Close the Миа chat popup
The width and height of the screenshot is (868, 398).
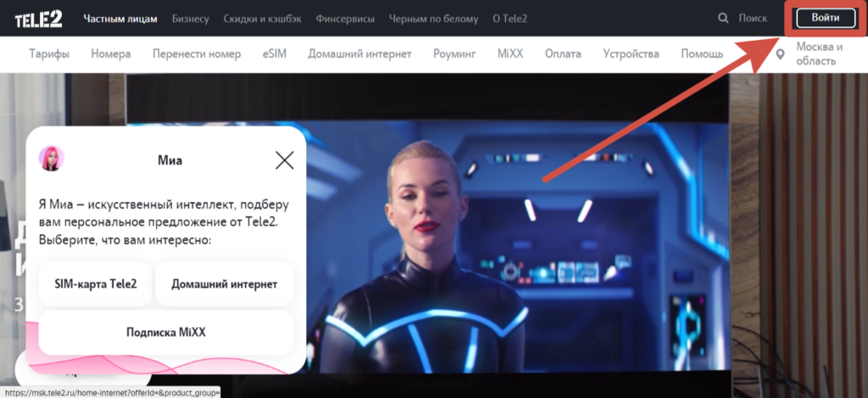point(285,160)
